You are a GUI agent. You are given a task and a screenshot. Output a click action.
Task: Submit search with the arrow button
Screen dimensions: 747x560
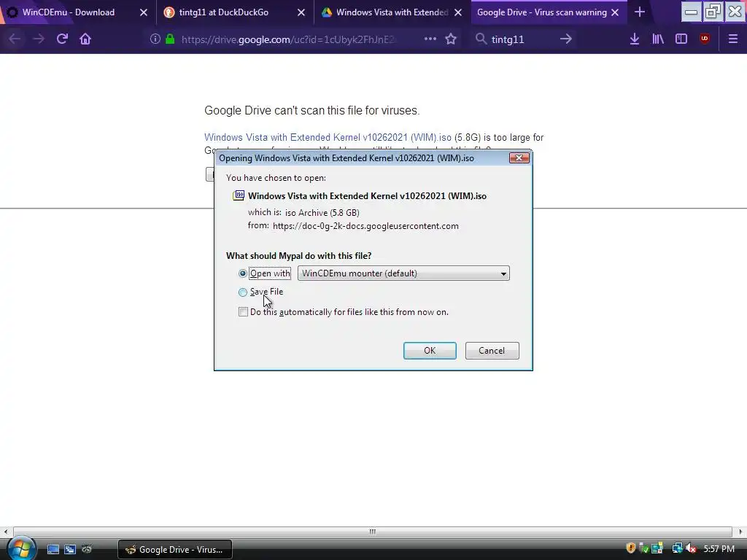coord(565,39)
